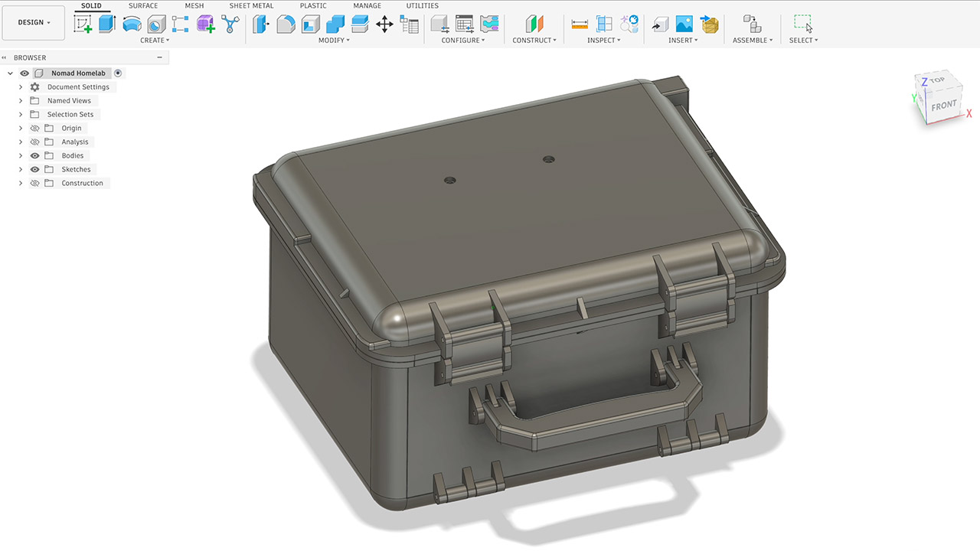980x551 pixels.
Task: Switch to the Manage tab
Action: (x=367, y=6)
